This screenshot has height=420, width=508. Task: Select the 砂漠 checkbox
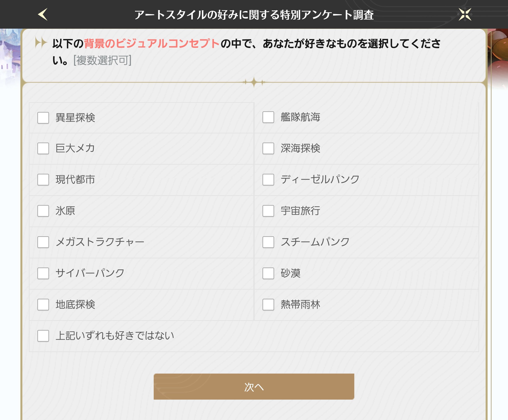[x=268, y=273]
